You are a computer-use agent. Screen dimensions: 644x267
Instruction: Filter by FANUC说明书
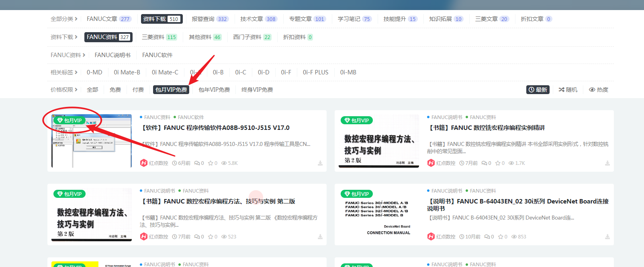112,55
